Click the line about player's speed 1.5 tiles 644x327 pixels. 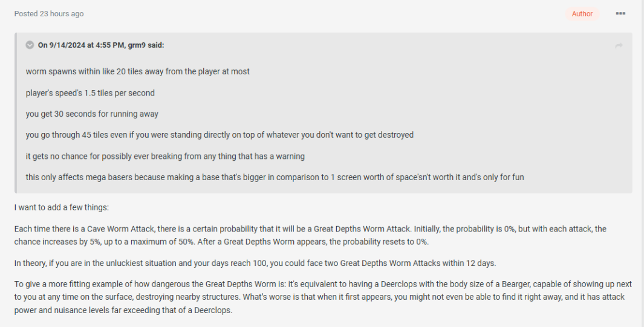(x=90, y=93)
